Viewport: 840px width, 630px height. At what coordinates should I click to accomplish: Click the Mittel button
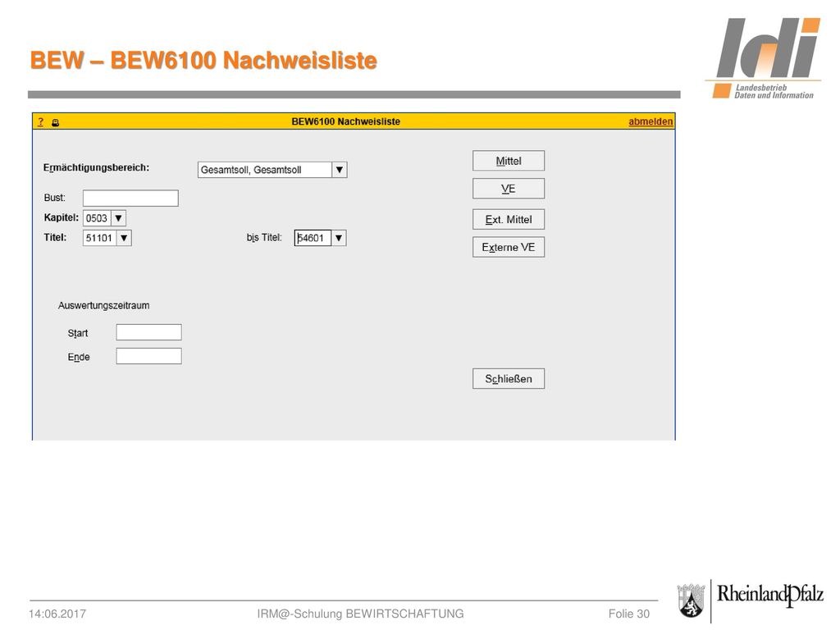509,161
